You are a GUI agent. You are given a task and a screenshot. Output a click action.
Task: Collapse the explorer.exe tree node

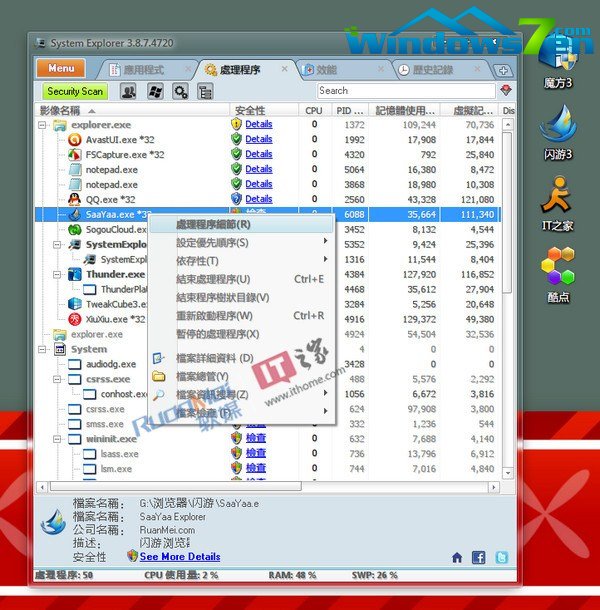[x=42, y=125]
